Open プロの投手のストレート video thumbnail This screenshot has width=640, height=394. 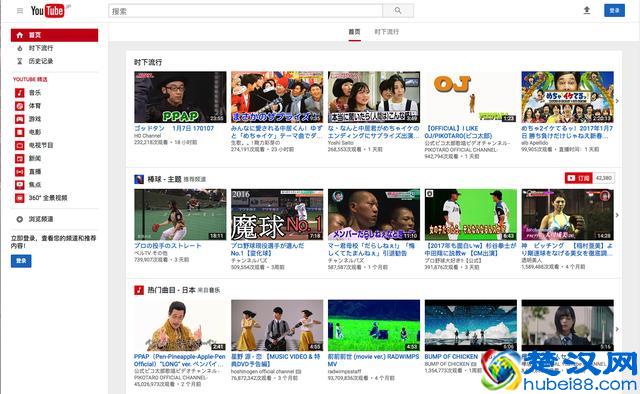[x=180, y=214]
